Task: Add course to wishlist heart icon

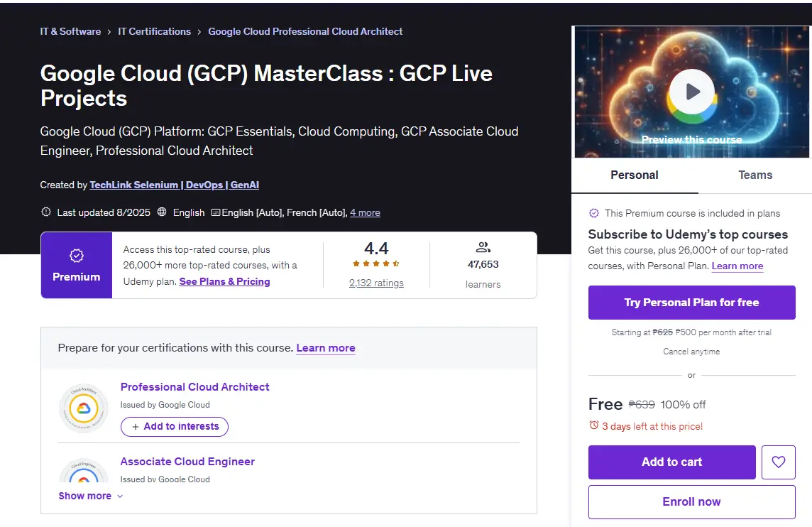Action: (x=779, y=462)
